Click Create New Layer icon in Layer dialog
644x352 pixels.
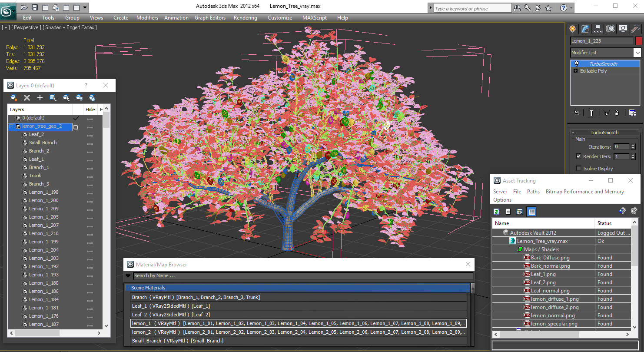coord(14,98)
